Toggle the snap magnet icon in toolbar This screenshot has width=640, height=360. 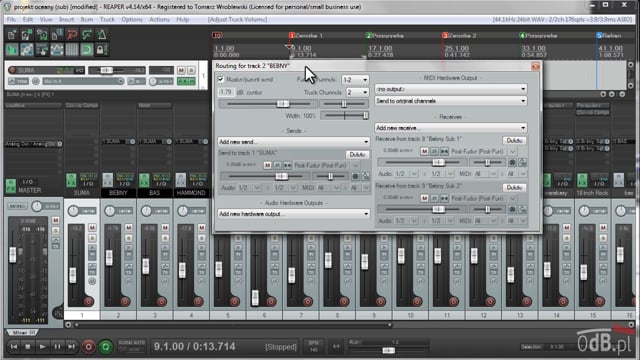[x=87, y=50]
